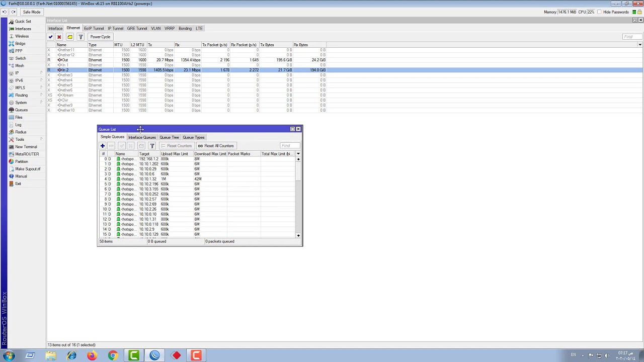The width and height of the screenshot is (644, 362).
Task: Open Internet Explorer from the taskbar
Action: 71,356
